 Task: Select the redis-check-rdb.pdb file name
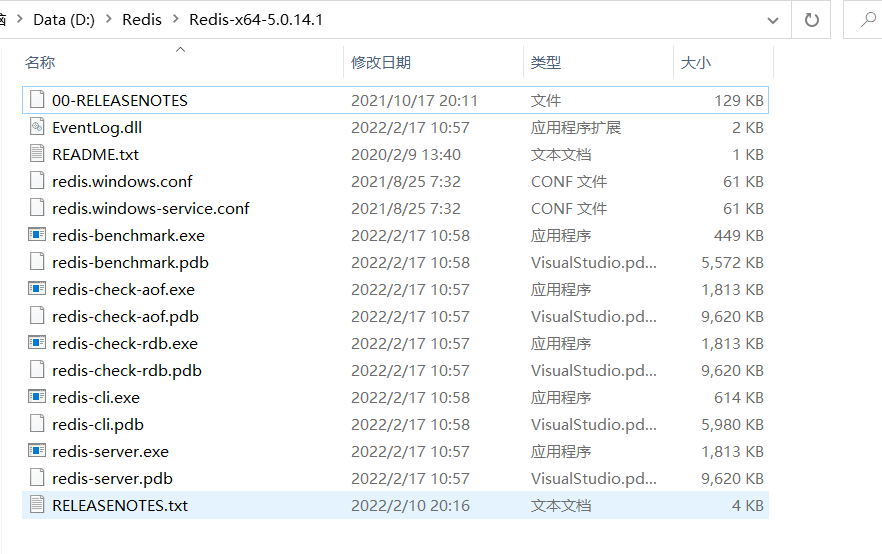tap(127, 371)
